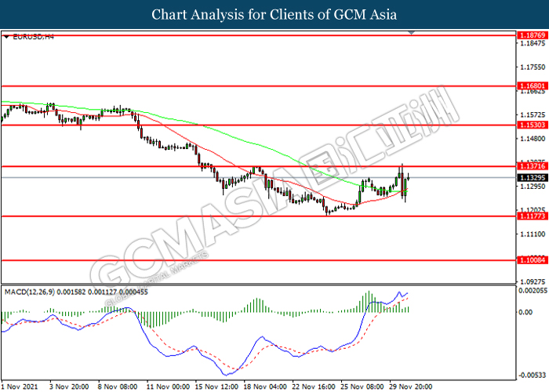Select the '29 Nov 20:00' time axis label
This screenshot has width=549, height=392.
click(413, 387)
